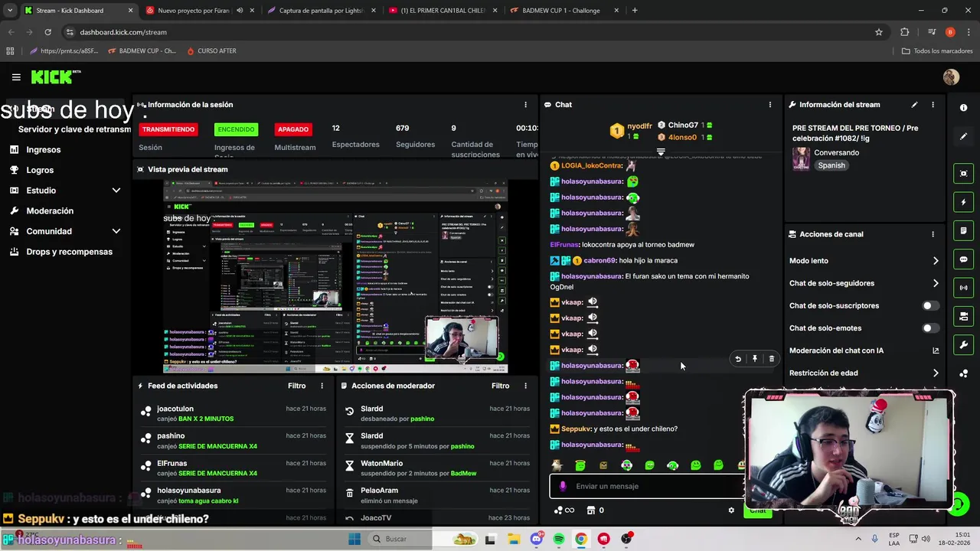
Task: Collapse the chat leaderboard arrow
Action: click(x=661, y=152)
